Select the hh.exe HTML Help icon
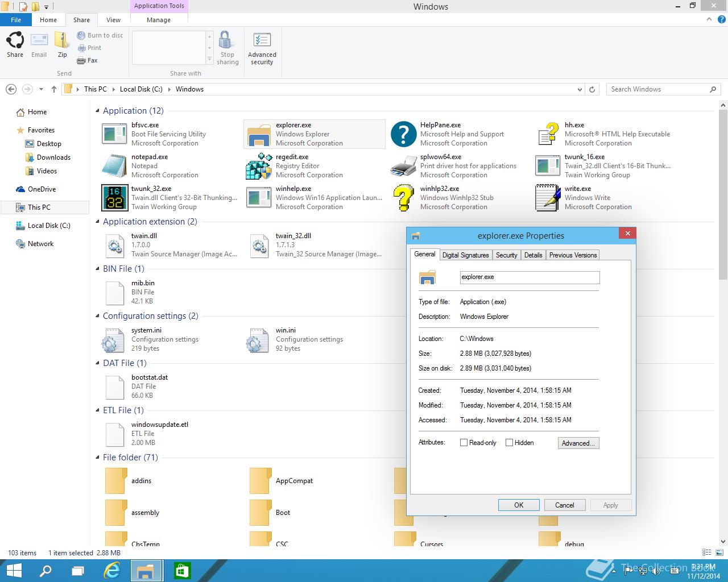Screen dimensions: 728x582 (548, 134)
